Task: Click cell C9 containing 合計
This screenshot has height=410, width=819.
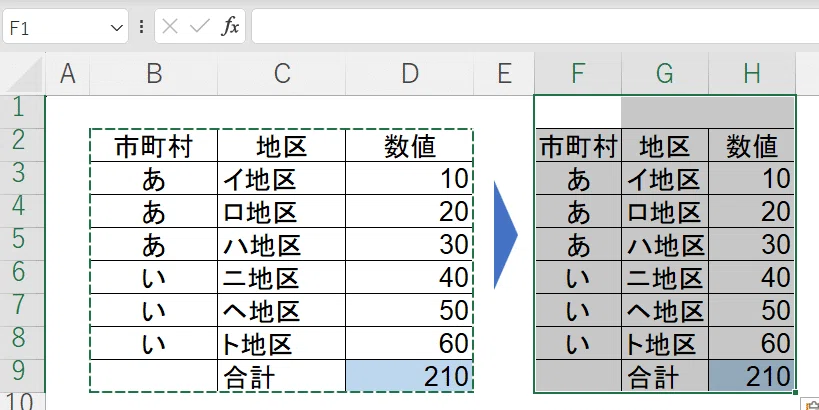Action: click(282, 376)
